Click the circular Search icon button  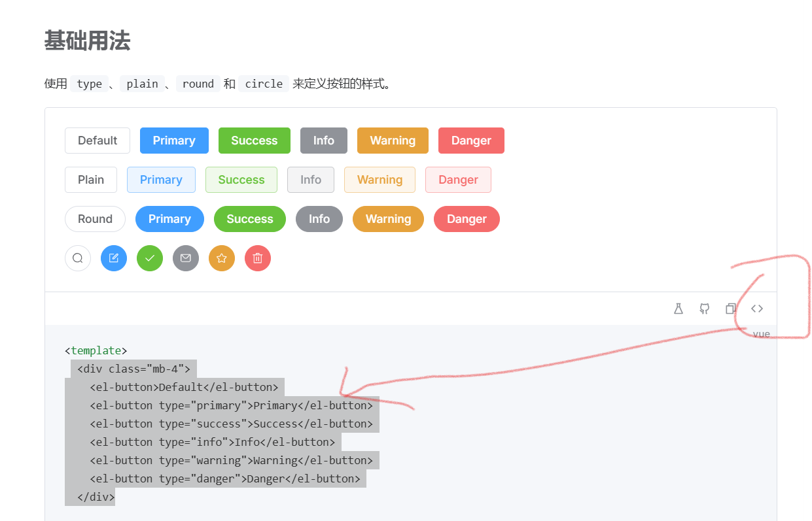(78, 258)
